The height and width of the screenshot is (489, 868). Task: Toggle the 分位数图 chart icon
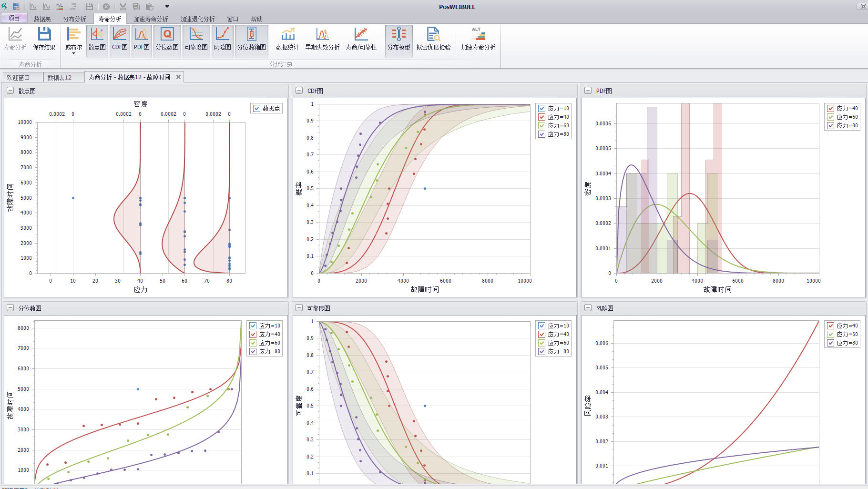tap(167, 34)
